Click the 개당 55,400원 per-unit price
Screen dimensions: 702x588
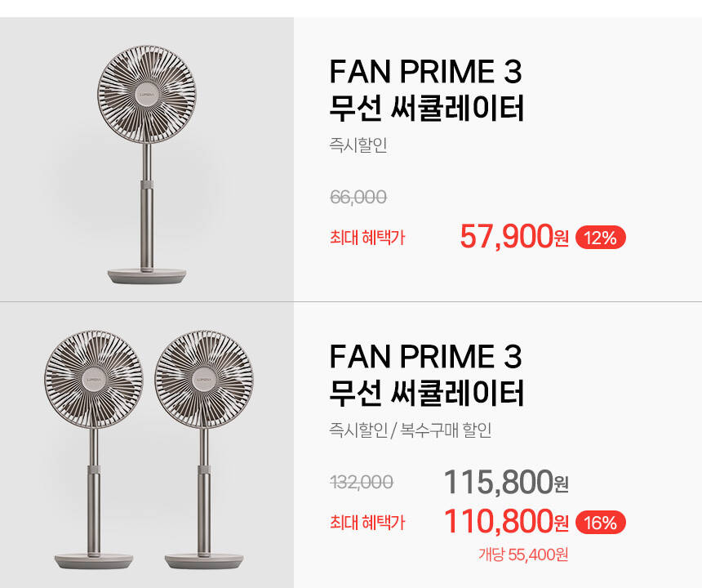[x=523, y=555]
